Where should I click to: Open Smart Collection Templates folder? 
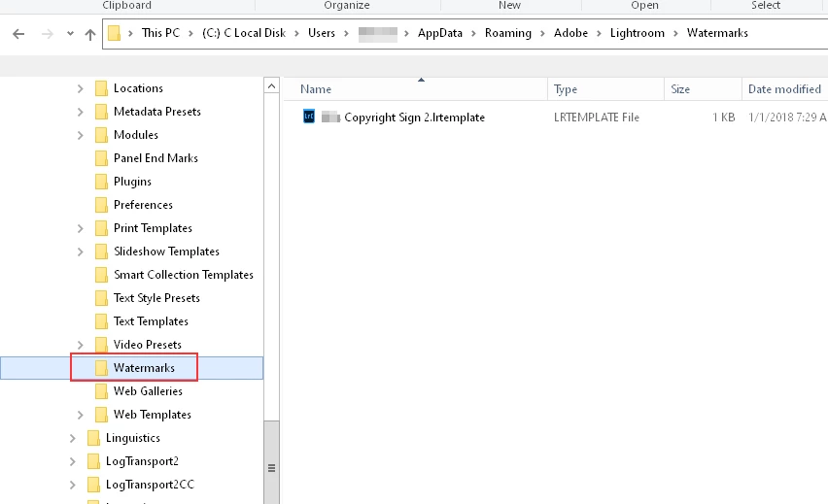pos(184,275)
